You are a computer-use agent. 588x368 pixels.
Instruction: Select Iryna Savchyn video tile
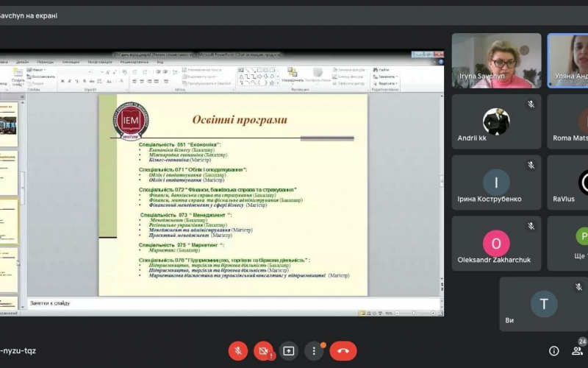[x=496, y=60]
